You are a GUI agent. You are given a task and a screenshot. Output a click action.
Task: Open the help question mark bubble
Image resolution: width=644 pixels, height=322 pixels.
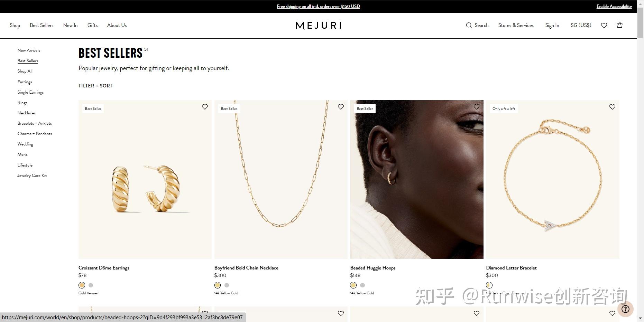pyautogui.click(x=625, y=309)
